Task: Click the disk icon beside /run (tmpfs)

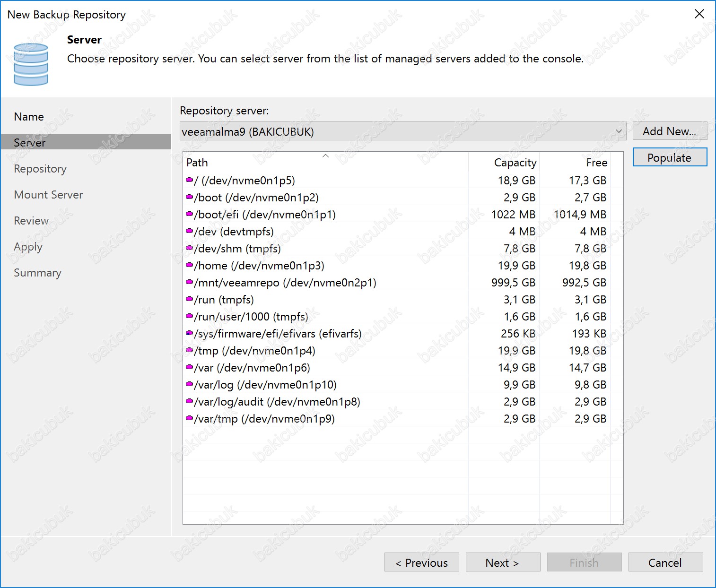Action: coord(190,299)
